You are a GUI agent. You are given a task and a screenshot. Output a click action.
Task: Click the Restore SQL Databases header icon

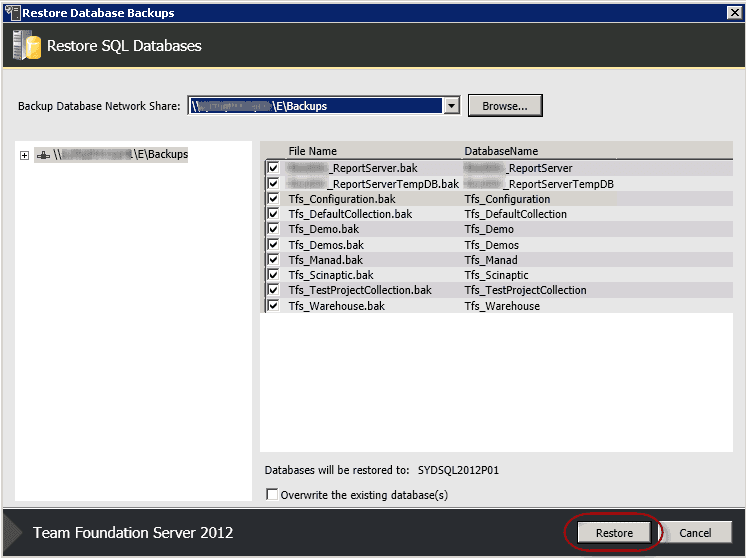tap(27, 45)
